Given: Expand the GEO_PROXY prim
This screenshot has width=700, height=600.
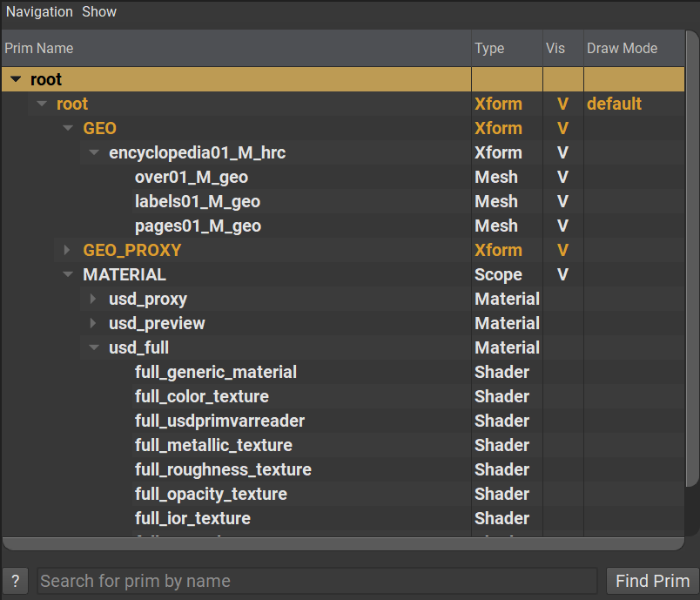Looking at the screenshot, I should 68,250.
